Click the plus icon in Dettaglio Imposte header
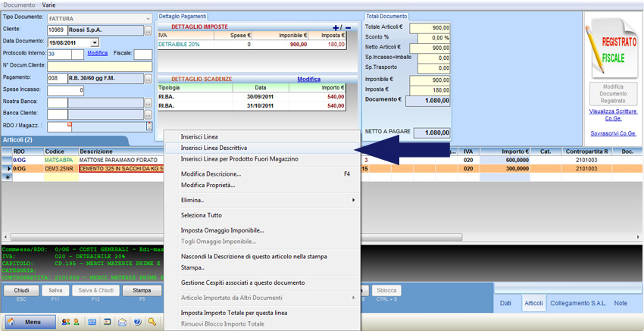Image resolution: width=644 pixels, height=331 pixels. point(336,27)
